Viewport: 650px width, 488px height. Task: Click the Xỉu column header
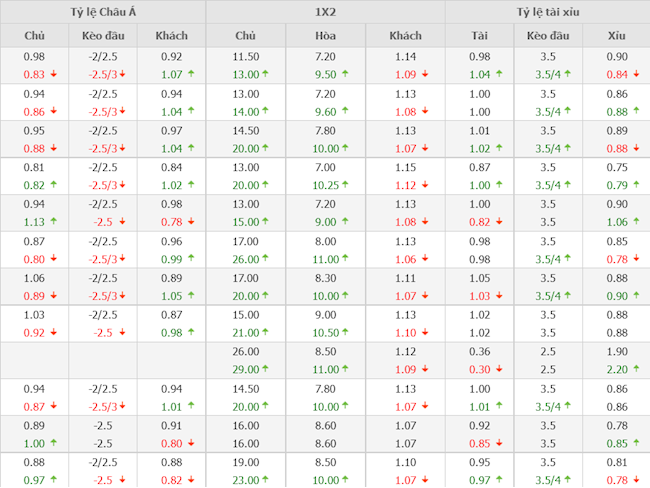click(x=617, y=36)
